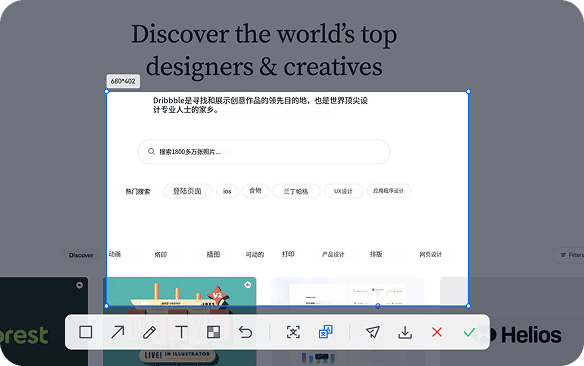
Task: Select the 应用程序设计 trending search tag
Action: (388, 191)
